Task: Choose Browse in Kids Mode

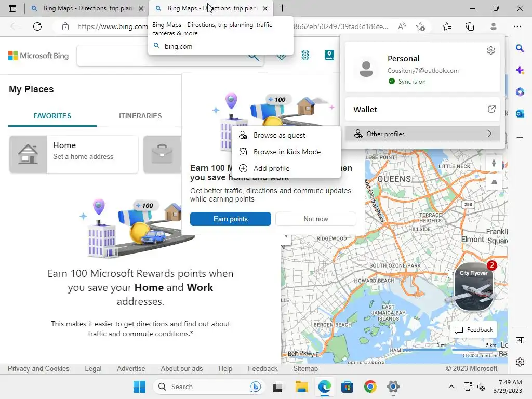Action: click(286, 152)
